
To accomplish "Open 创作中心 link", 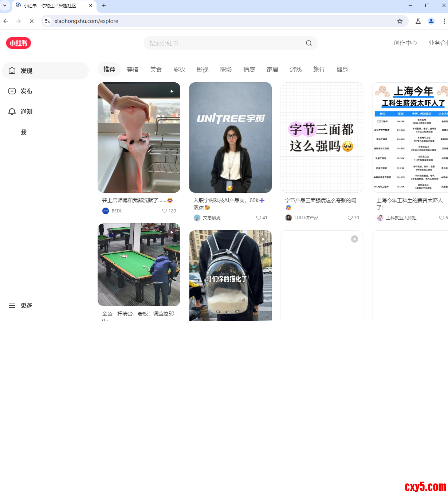I will pyautogui.click(x=405, y=43).
